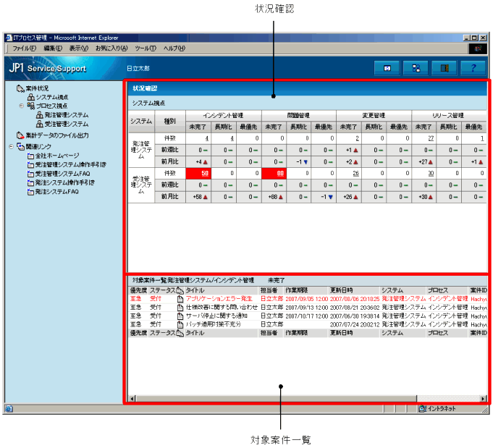Click the first header toolbar icon button

(387, 68)
